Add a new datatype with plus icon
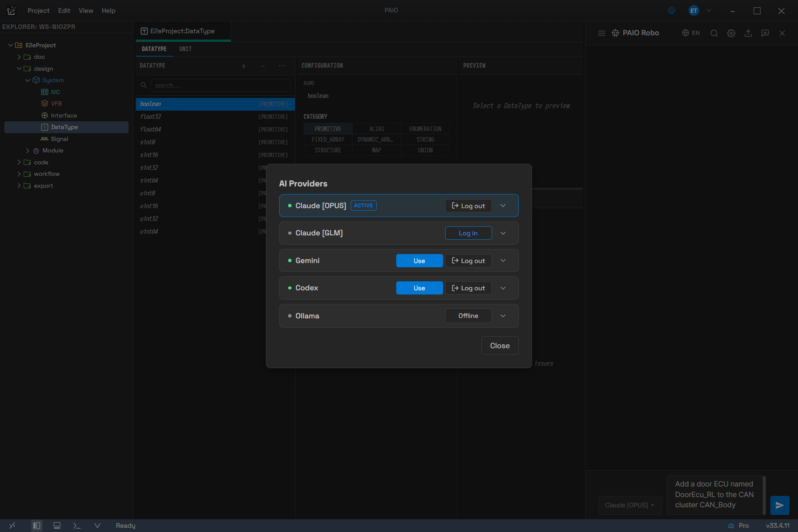 pos(244,66)
